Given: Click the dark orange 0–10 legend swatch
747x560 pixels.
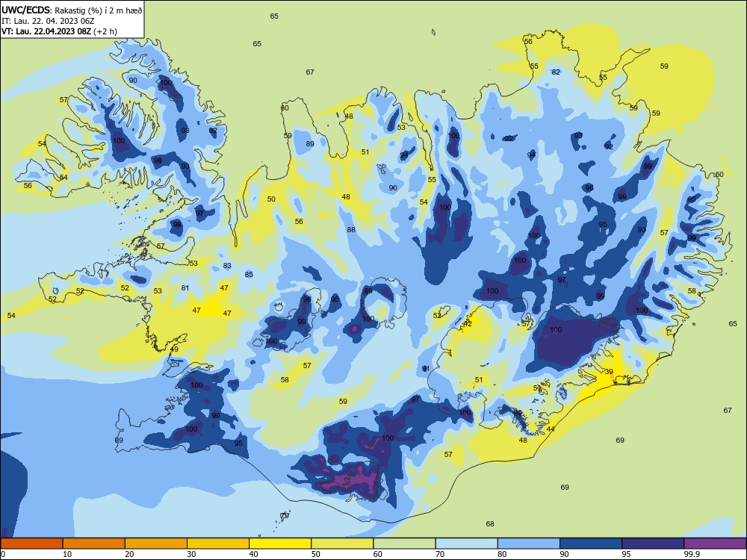Looking at the screenshot, I should [31, 544].
